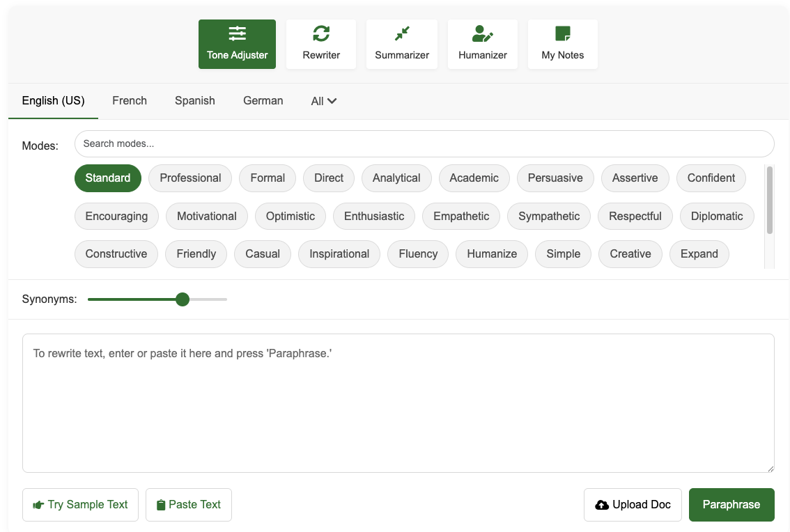The width and height of the screenshot is (790, 532).
Task: Open the Summarizer tool
Action: click(401, 45)
